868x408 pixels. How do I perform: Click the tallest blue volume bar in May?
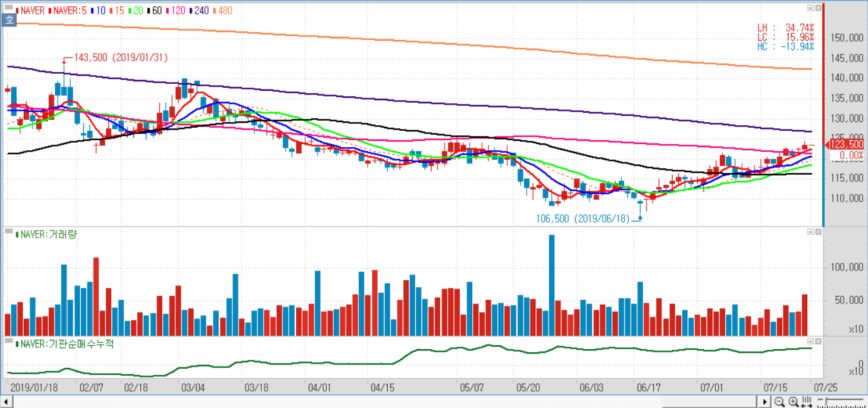(552, 285)
